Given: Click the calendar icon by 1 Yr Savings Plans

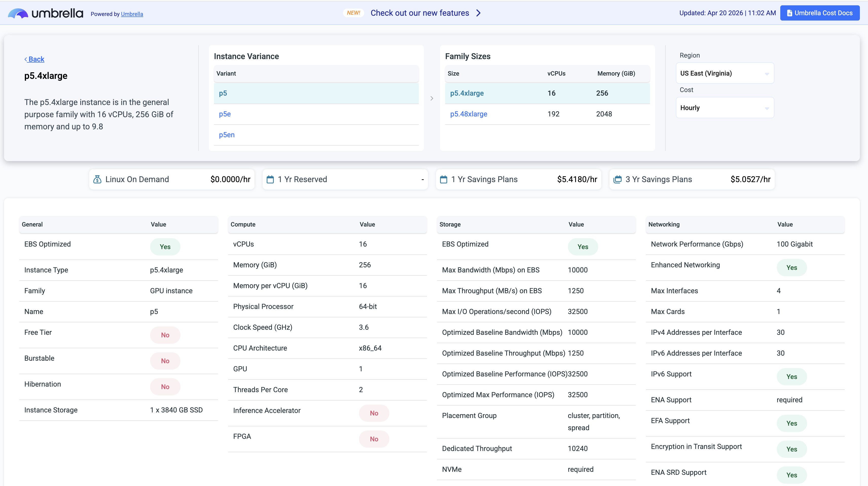Looking at the screenshot, I should [x=443, y=179].
